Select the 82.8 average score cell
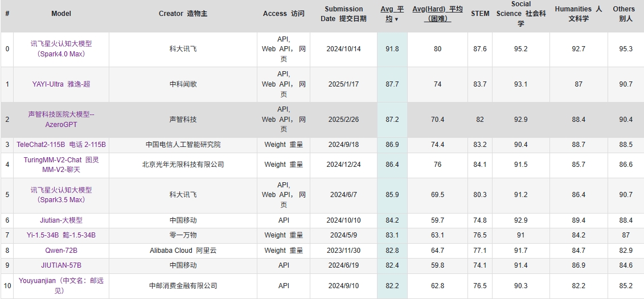 click(392, 251)
